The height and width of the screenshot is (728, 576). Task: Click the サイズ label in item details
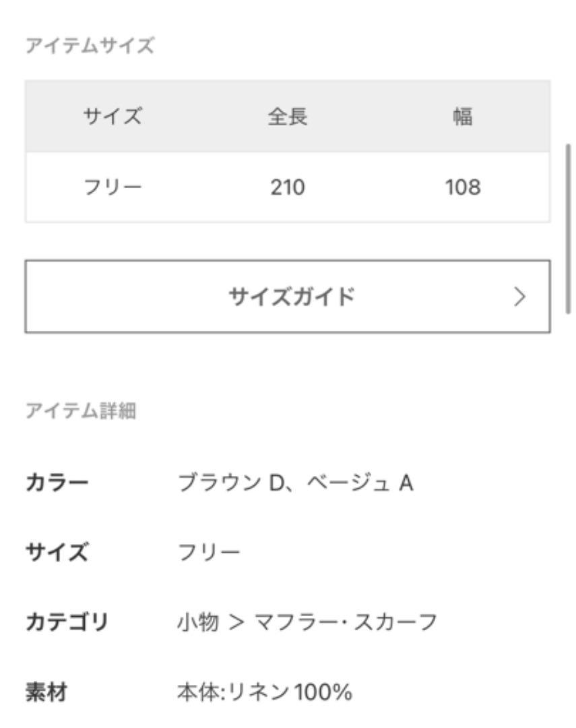[57, 552]
